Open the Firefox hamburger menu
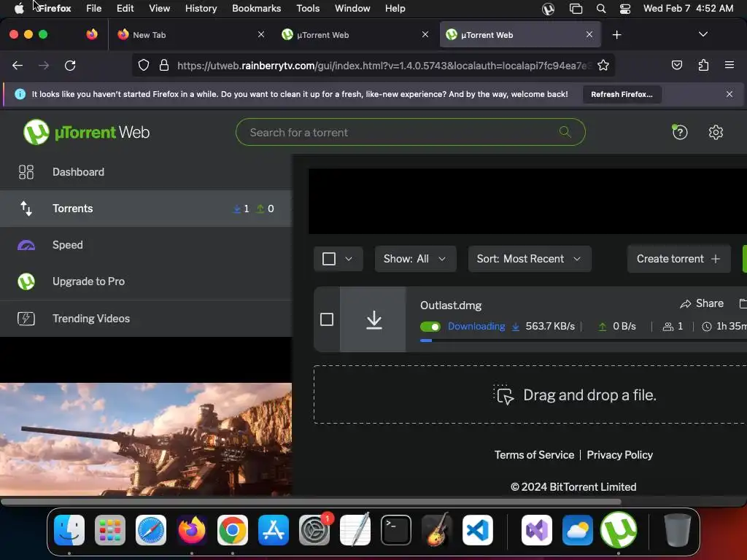Image resolution: width=747 pixels, height=560 pixels. coord(729,65)
